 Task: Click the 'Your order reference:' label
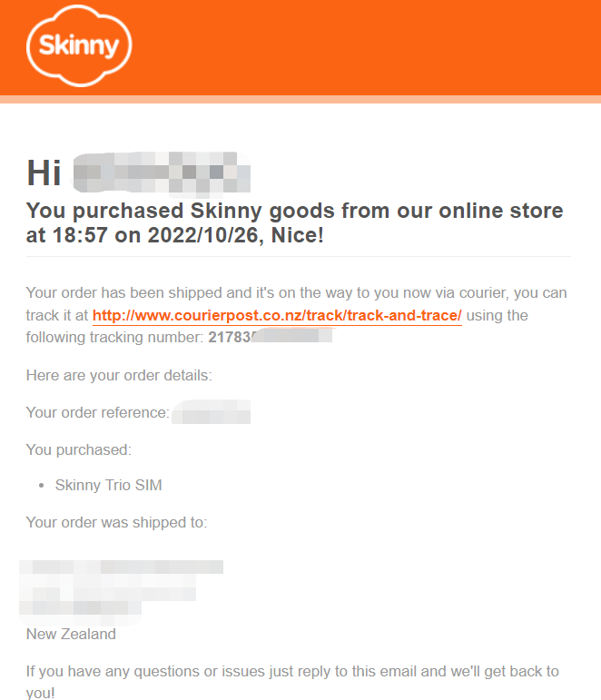[x=98, y=412]
